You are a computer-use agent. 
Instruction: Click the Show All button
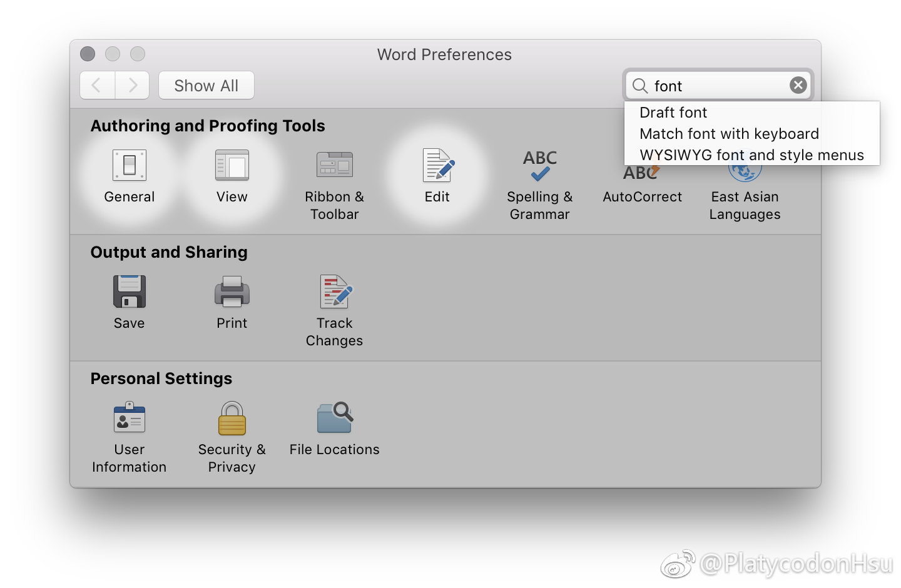(x=206, y=86)
